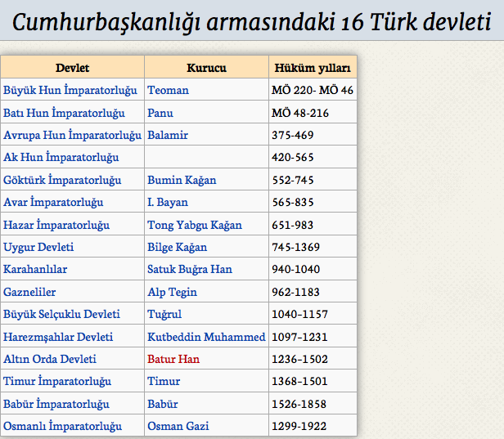Open the Osmanlı İmparatorluğu link

click(x=63, y=426)
